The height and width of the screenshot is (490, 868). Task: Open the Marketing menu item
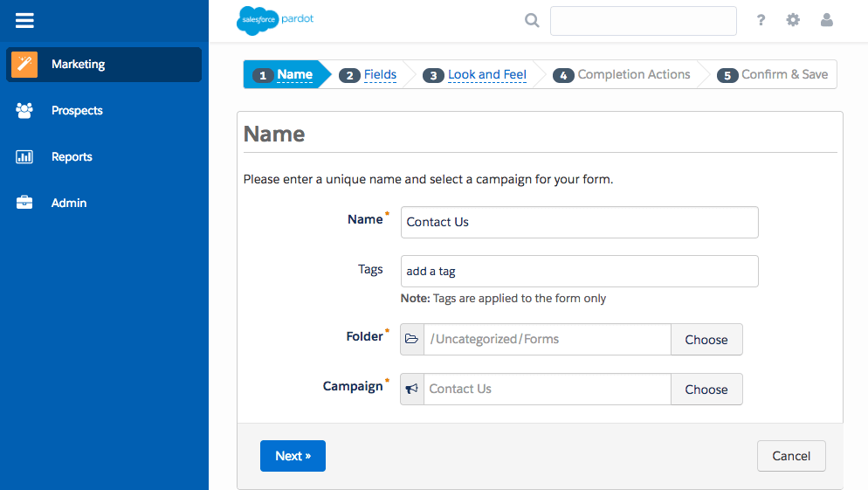(x=104, y=65)
